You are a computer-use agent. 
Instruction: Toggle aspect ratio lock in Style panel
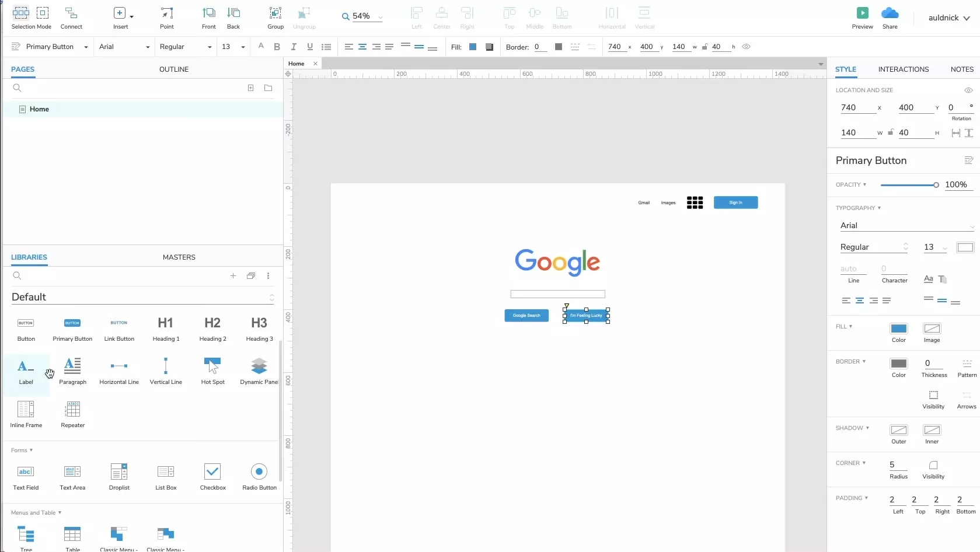pos(891,132)
